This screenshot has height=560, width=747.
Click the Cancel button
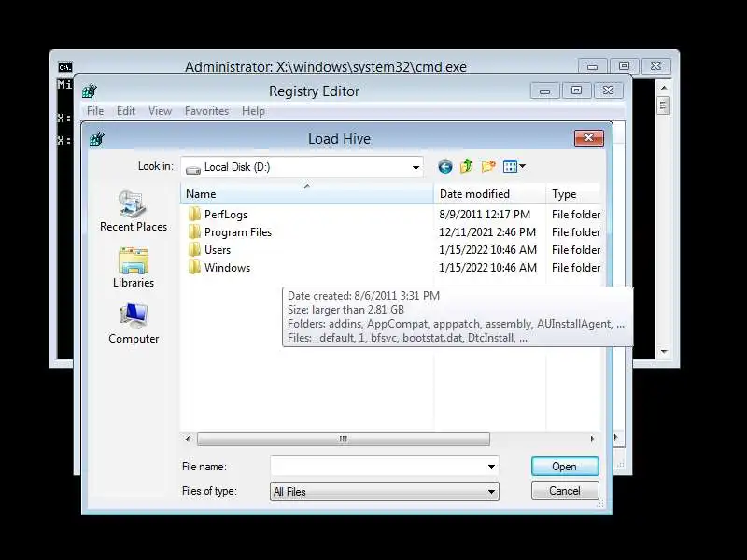click(565, 491)
